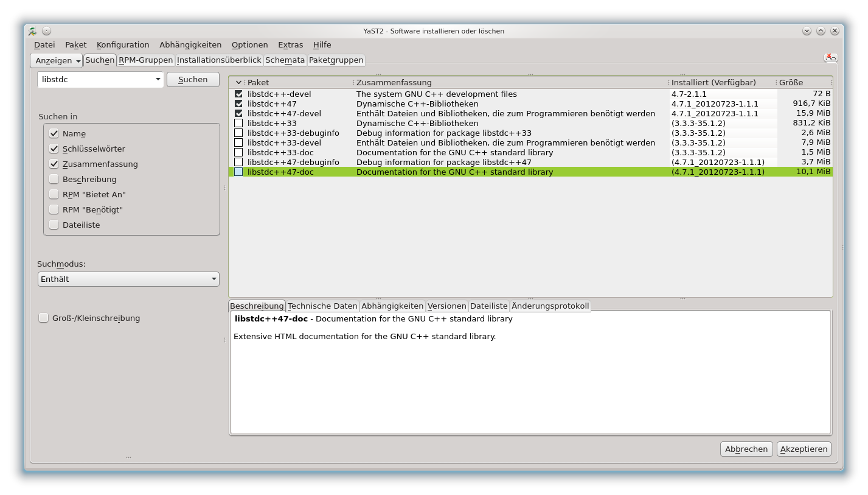Image resolution: width=868 pixels, height=495 pixels.
Task: Mark libstdc++47-doc checkbox for installation
Action: (x=238, y=172)
